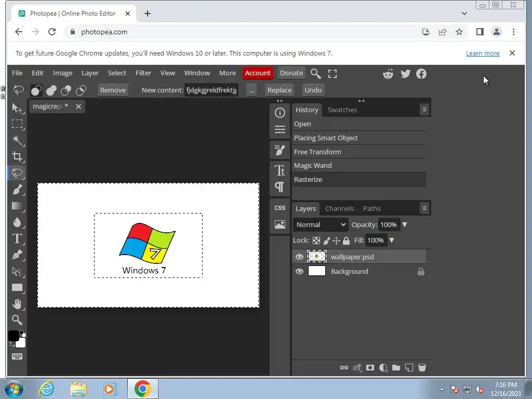Click the search magnifier icon in menu bar
Viewport: 532px width, 399px height.
coord(315,74)
